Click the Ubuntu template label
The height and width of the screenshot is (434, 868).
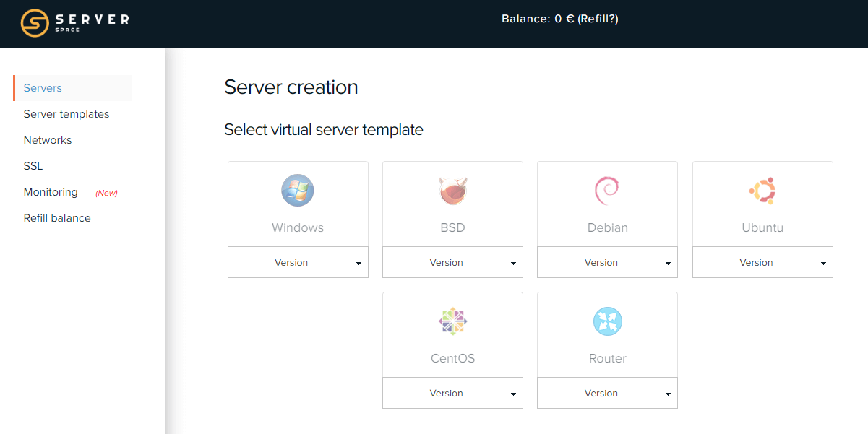pos(762,227)
